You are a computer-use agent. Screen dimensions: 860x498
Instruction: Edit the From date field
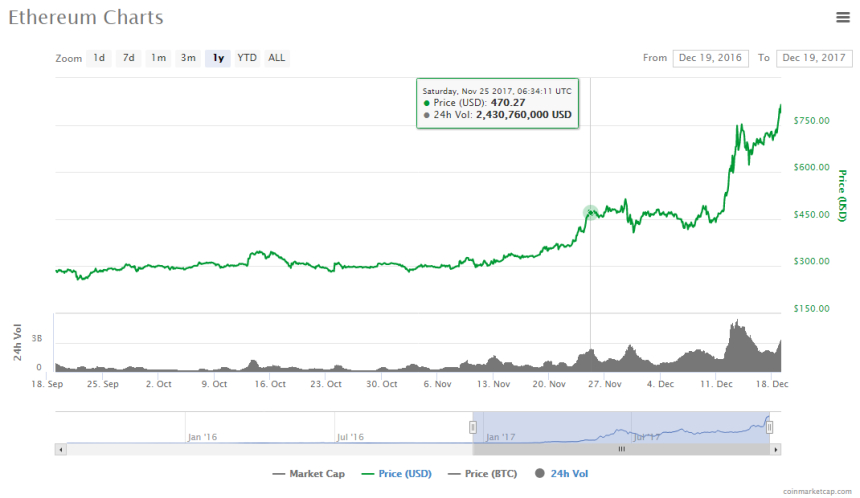[710, 58]
